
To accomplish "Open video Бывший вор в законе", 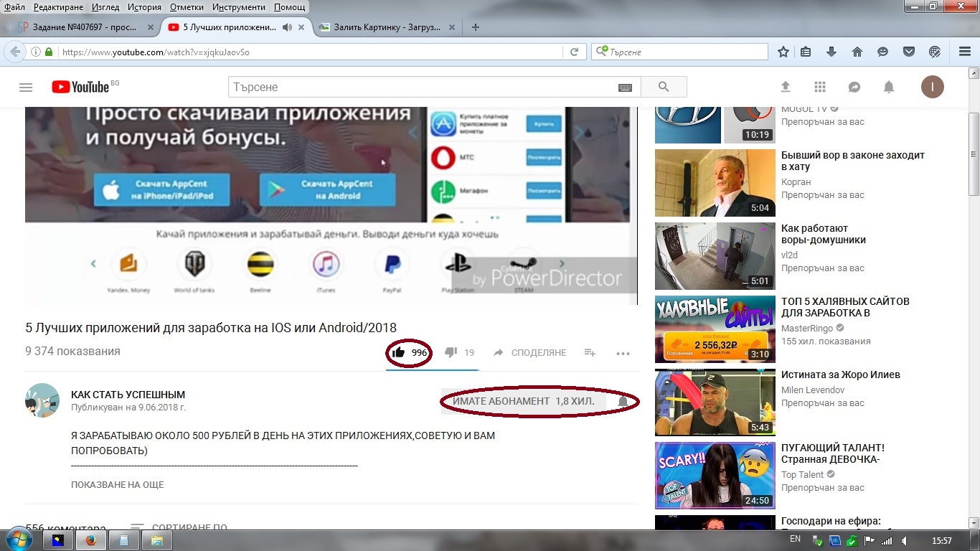I will click(852, 161).
